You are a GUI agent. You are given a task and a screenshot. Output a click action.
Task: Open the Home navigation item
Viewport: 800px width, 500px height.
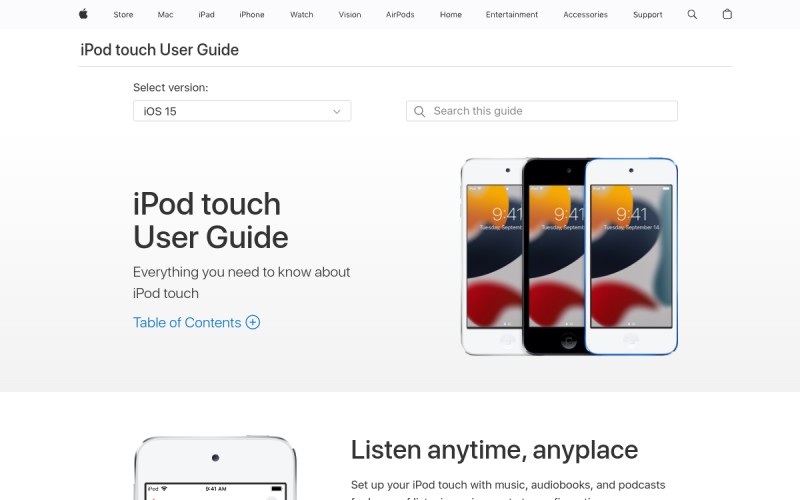click(451, 15)
